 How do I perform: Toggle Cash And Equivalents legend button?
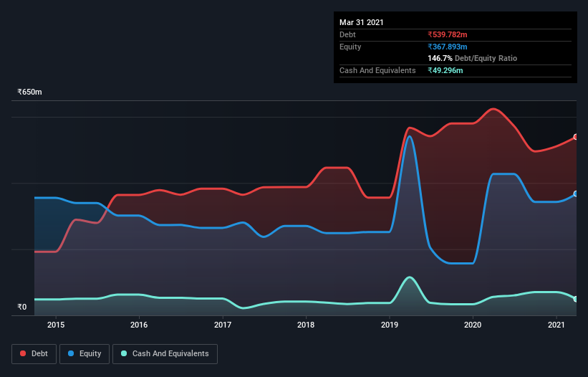click(x=165, y=354)
